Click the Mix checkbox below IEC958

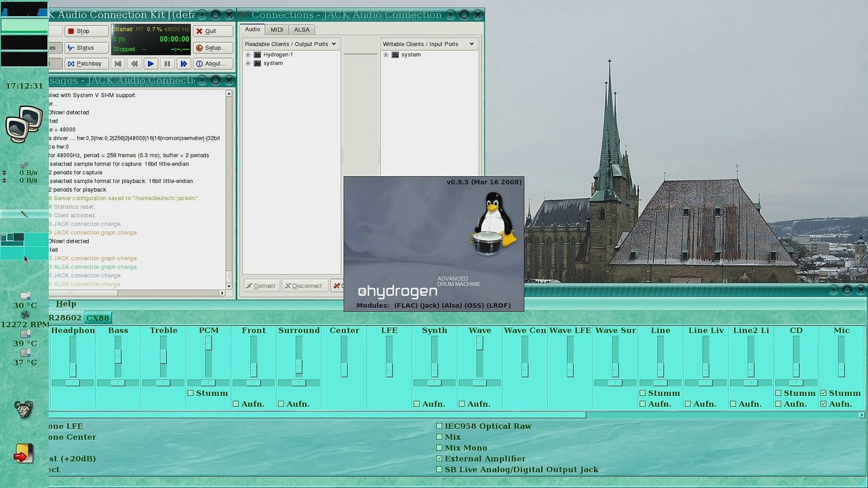point(439,437)
